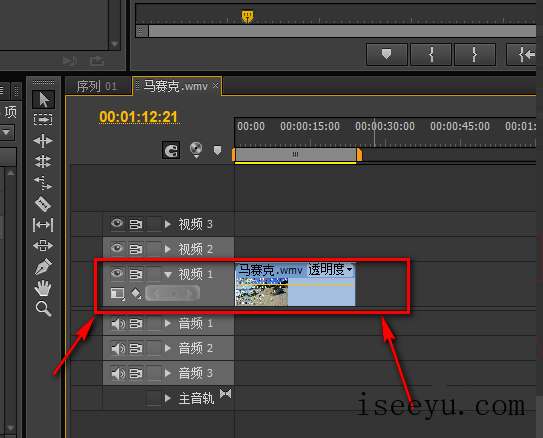Switch to the 序列 01 tab
The width and height of the screenshot is (543, 438).
click(97, 86)
